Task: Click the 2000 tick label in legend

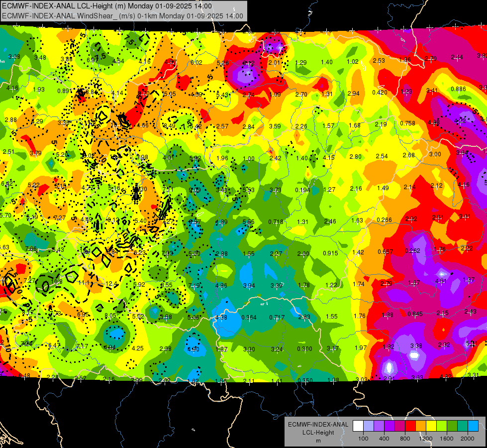Action: point(468,439)
